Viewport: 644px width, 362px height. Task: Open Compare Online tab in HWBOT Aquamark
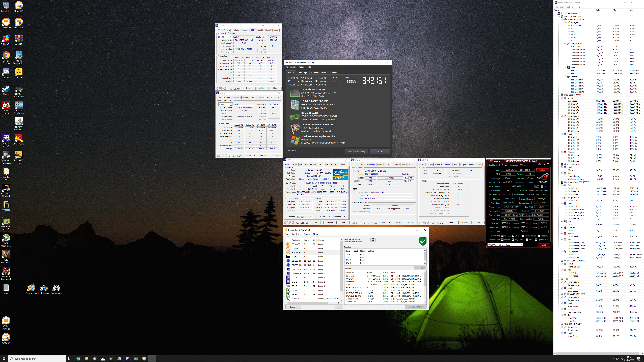click(x=319, y=73)
